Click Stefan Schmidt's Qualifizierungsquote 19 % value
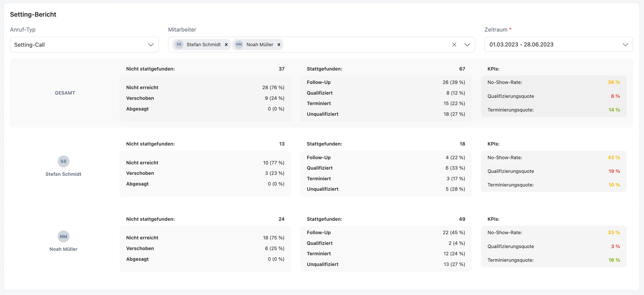644x295 pixels. (x=614, y=171)
